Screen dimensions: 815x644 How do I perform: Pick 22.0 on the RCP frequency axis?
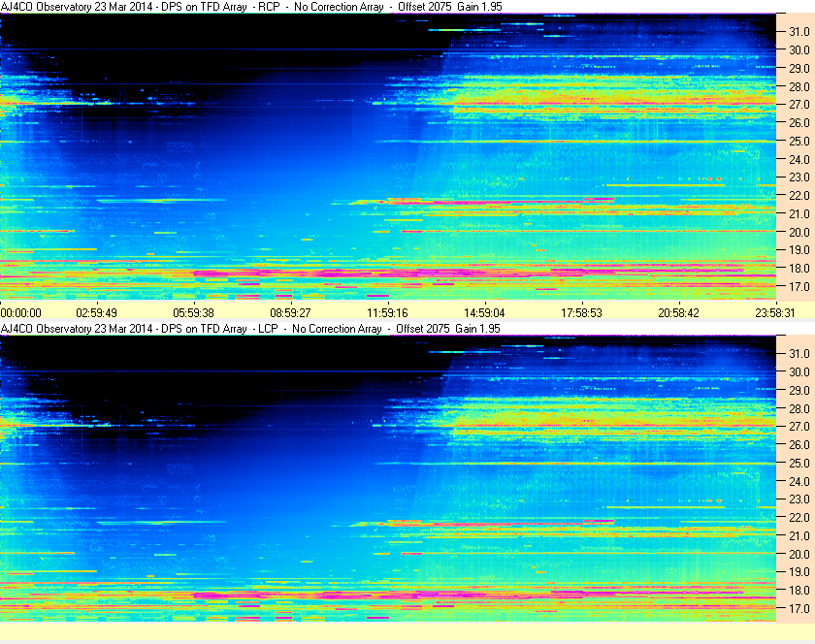[799, 196]
